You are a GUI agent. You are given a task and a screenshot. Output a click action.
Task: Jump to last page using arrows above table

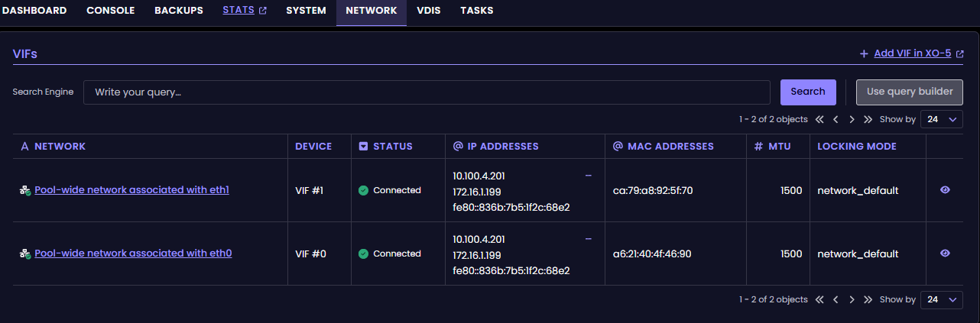click(x=868, y=120)
